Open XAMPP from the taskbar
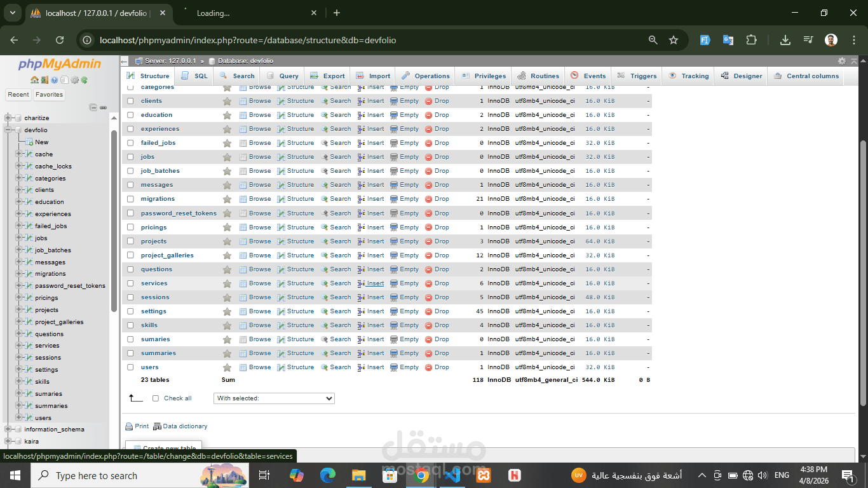Image resolution: width=868 pixels, height=488 pixels. coord(484,475)
